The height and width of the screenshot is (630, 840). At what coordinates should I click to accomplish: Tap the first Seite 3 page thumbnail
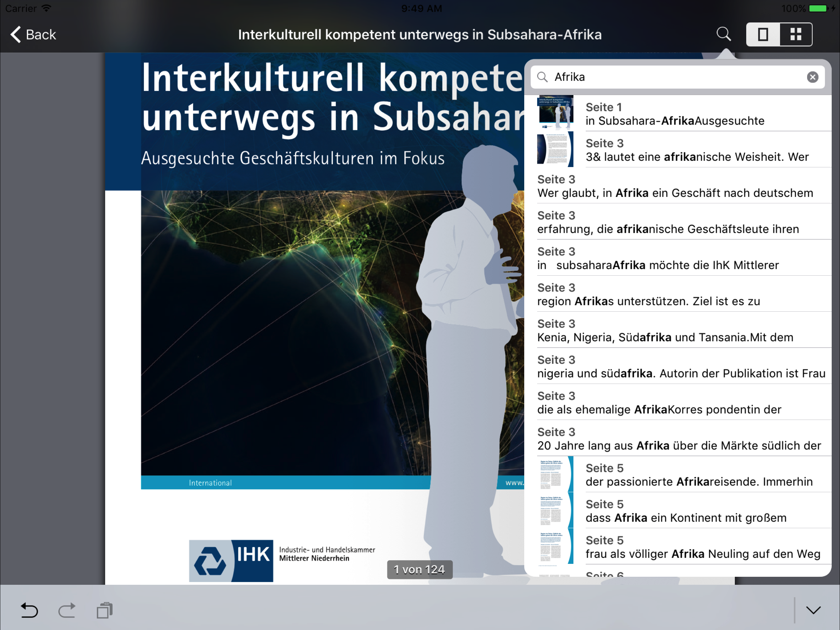(555, 149)
